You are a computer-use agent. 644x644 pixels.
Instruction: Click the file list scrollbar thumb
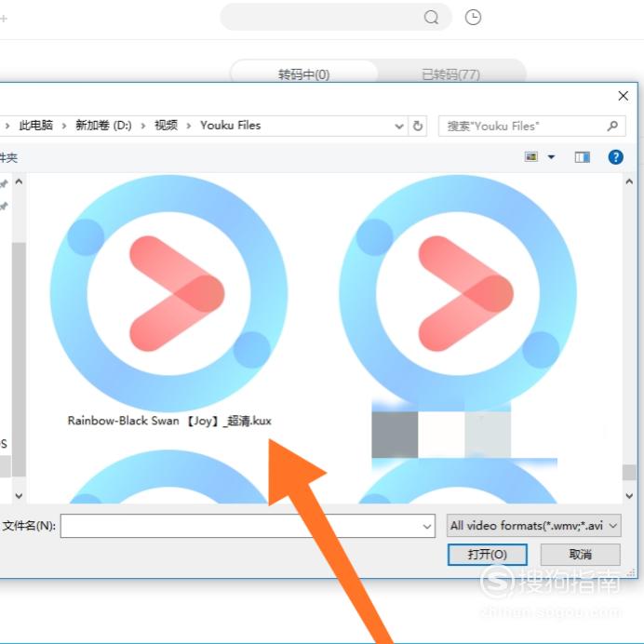click(629, 473)
